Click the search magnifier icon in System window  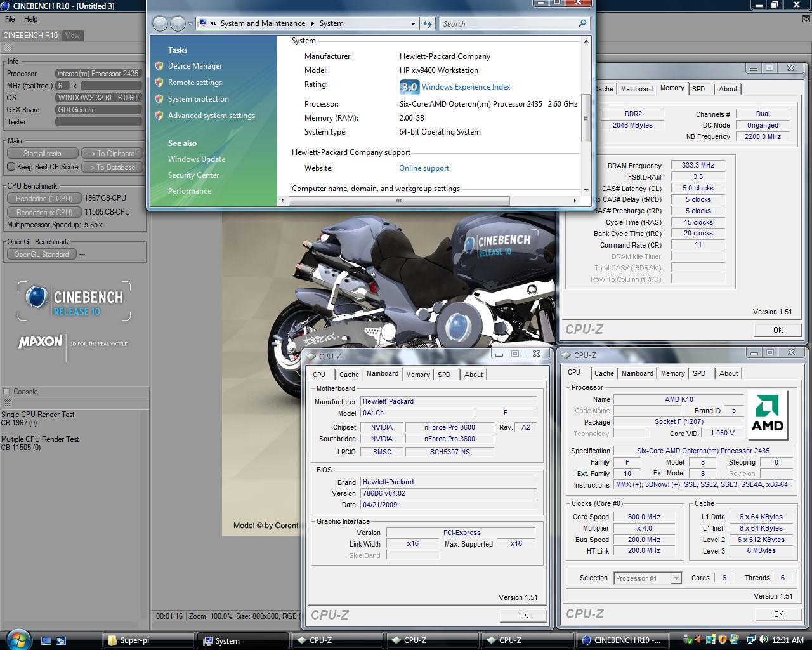click(x=583, y=23)
